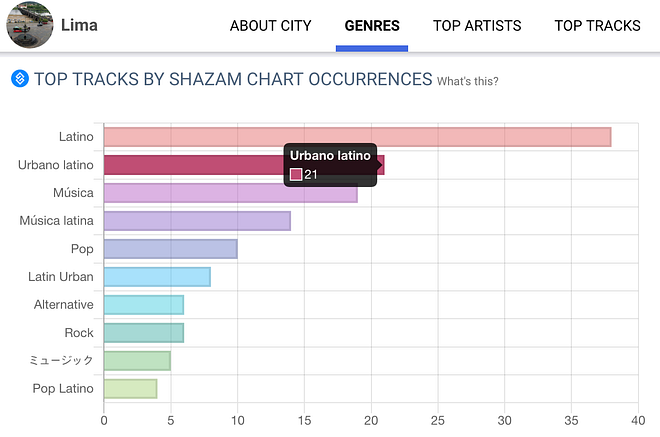Screen dimensions: 660x437
Task: Select the GENRES tab
Action: [372, 26]
